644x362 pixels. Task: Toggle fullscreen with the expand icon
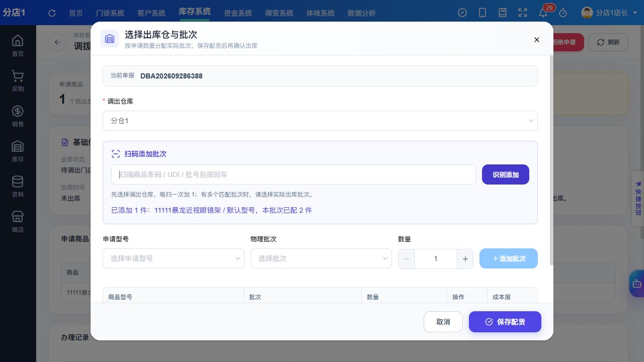pos(523,13)
